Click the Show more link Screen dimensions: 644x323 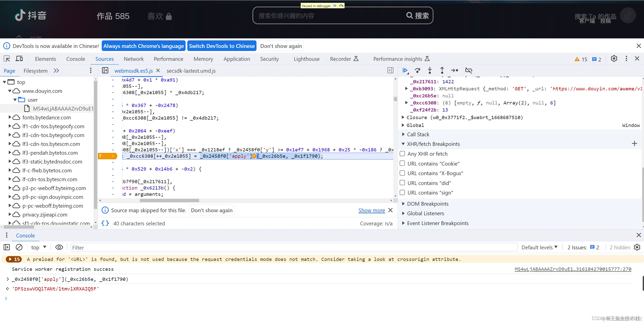point(372,210)
